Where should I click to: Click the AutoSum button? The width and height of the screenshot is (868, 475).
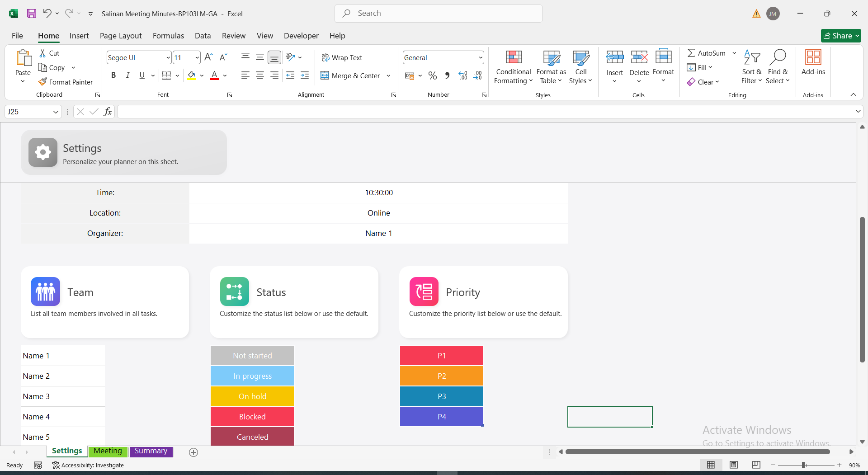(x=706, y=53)
